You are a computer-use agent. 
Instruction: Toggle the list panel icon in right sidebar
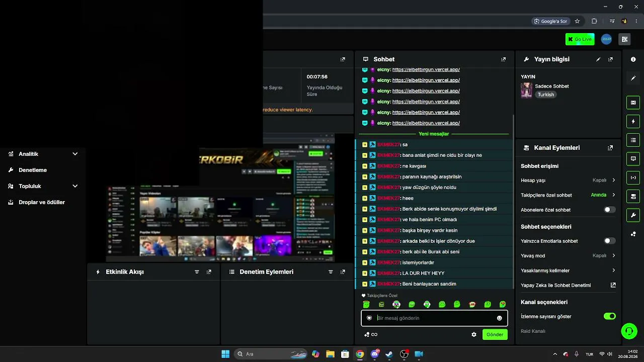coord(633,140)
